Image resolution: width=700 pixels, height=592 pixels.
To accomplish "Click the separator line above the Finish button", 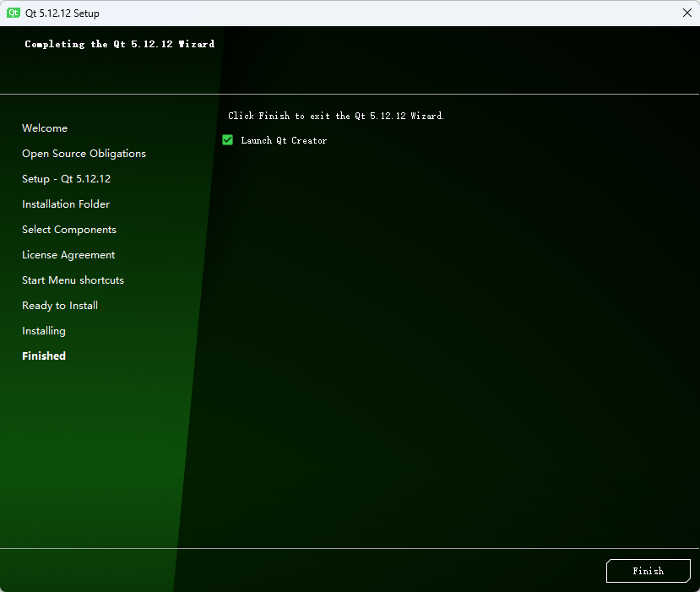I will 350,548.
